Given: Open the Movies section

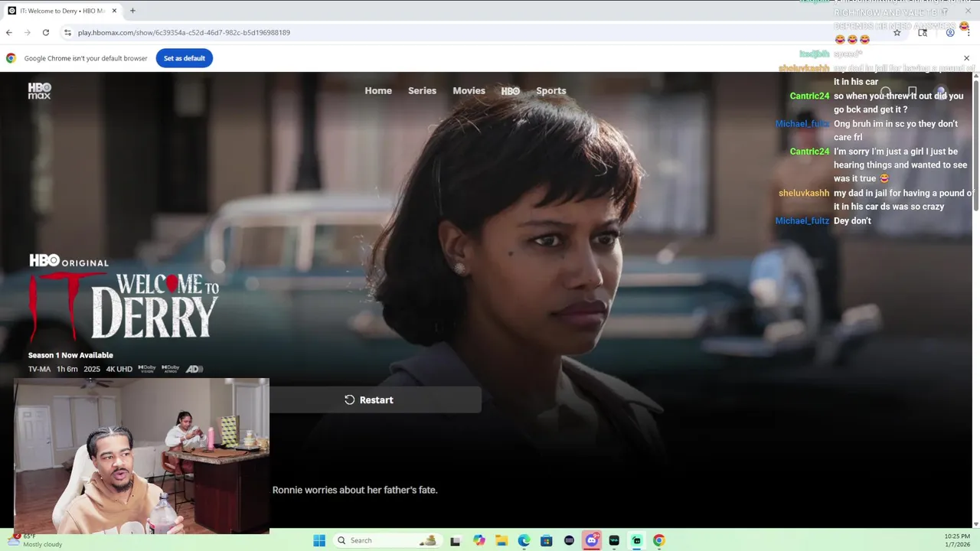Looking at the screenshot, I should [x=469, y=90].
